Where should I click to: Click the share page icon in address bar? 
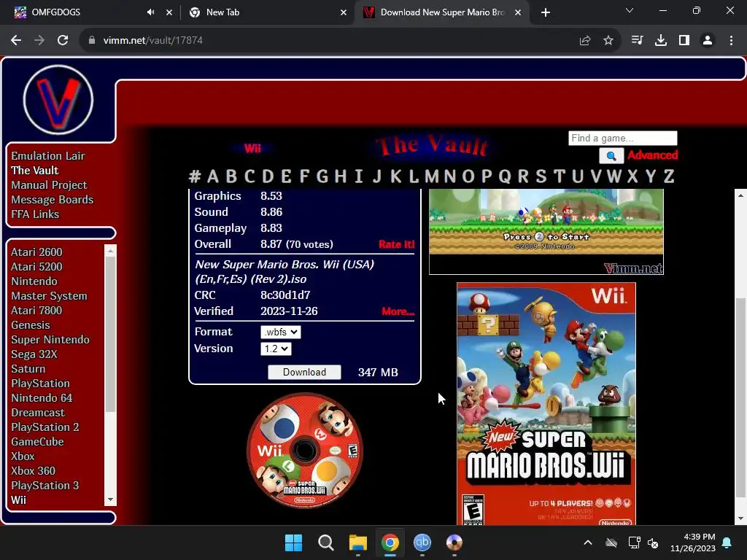pos(585,41)
